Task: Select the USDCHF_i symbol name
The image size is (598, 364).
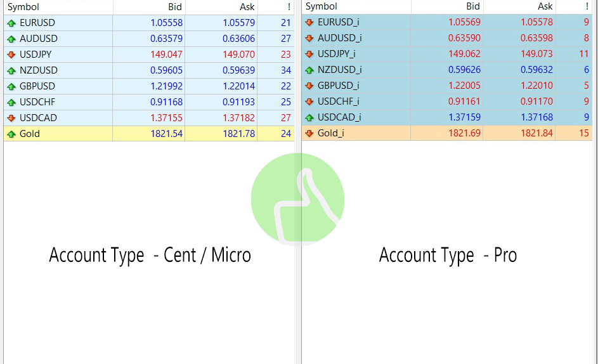Action: pyautogui.click(x=339, y=101)
